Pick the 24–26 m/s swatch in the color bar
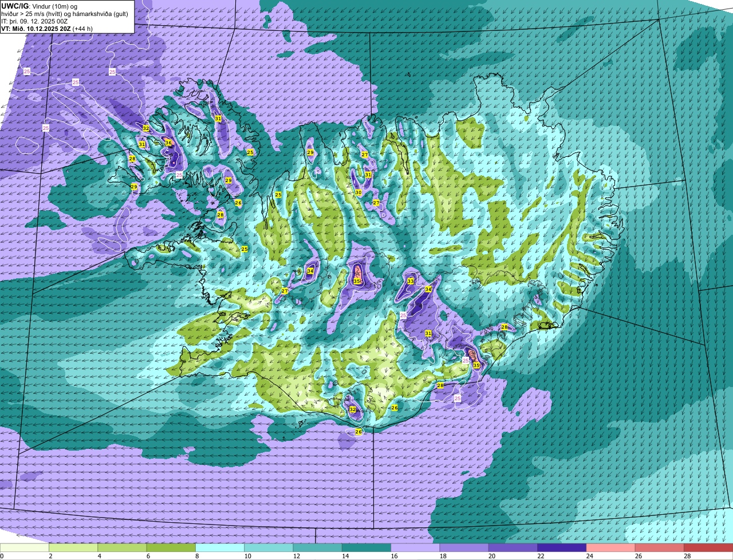 [610, 548]
